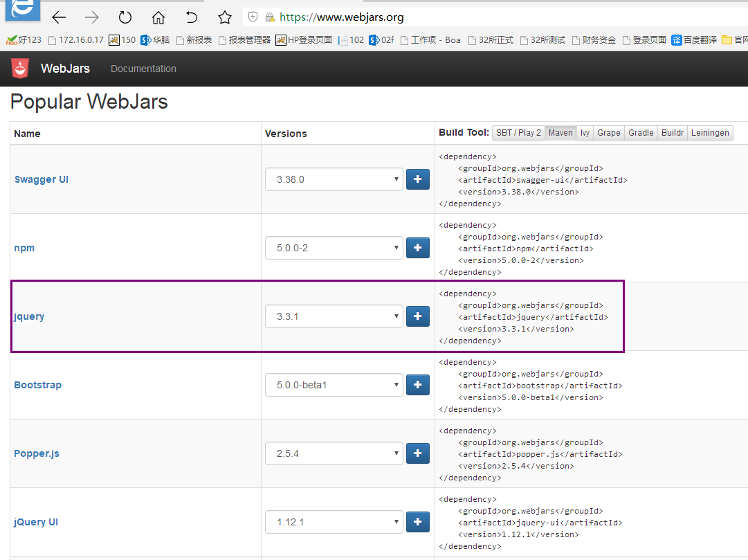748x560 pixels.
Task: Click the swagger-ui artifactId line
Action: point(542,180)
